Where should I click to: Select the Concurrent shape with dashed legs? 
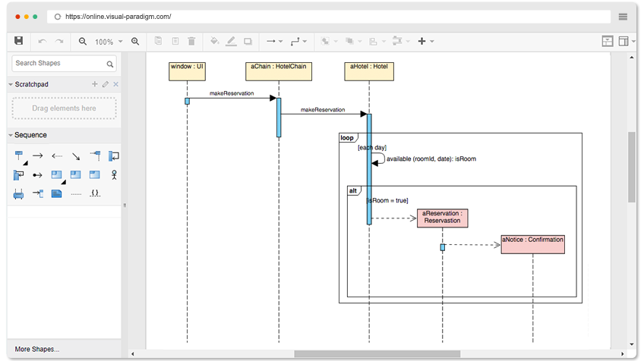pos(18,194)
